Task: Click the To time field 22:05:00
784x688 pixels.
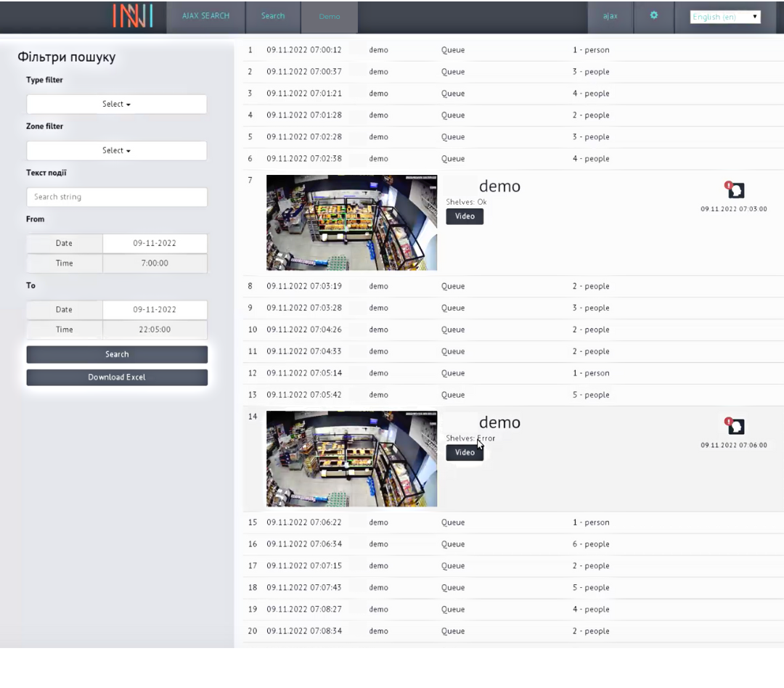Action: 155,329
